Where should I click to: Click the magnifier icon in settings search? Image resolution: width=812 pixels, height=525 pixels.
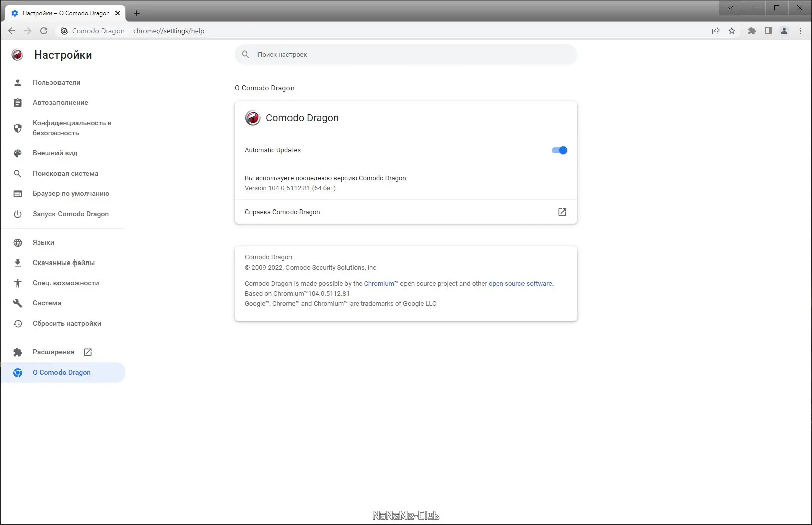pos(246,54)
